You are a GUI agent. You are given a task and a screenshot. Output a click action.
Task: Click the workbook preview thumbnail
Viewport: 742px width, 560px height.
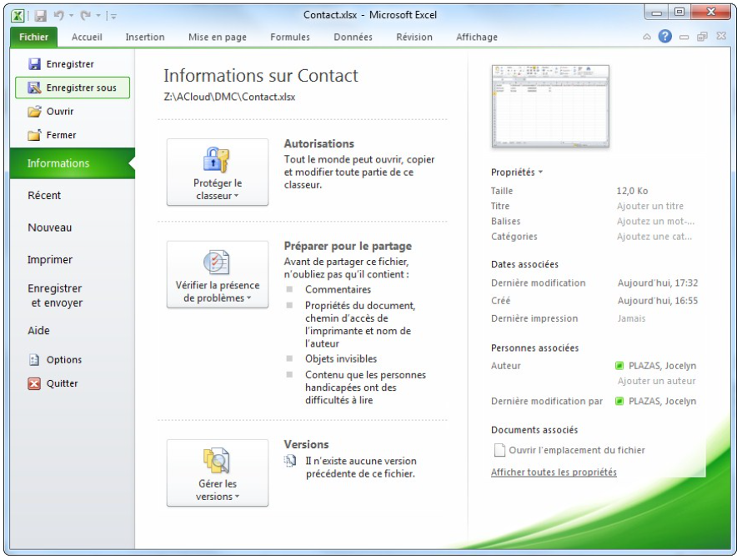click(550, 107)
